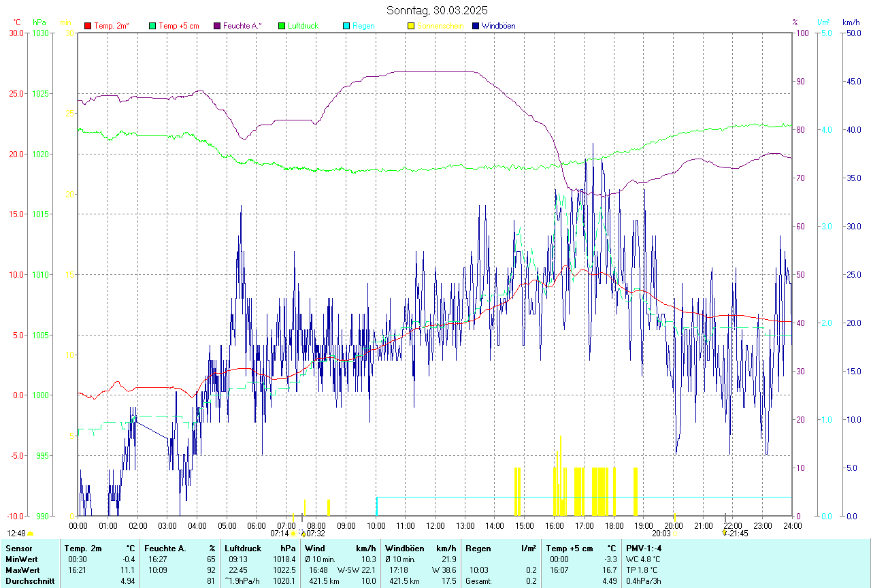Click the sunrise icon beside 07:14
This screenshot has width=871, height=588.
click(x=293, y=534)
